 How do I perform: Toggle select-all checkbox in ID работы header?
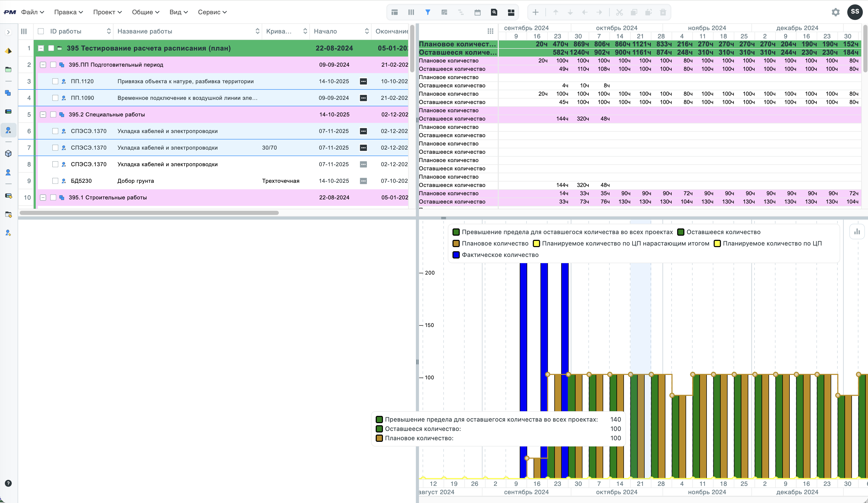pos(41,31)
